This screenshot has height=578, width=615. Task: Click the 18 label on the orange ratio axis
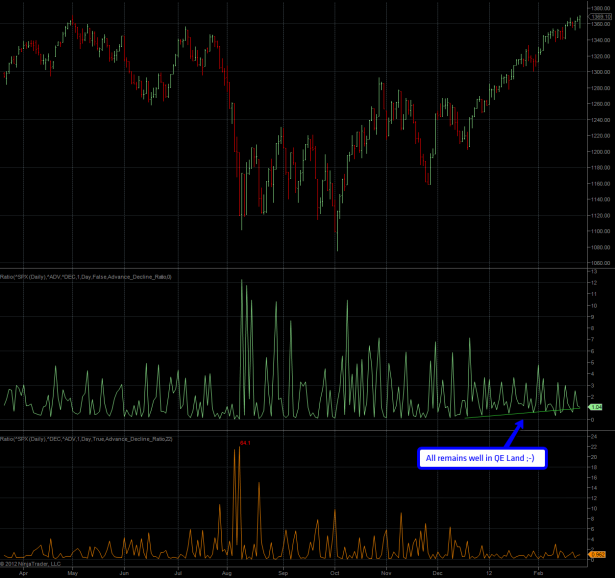tap(594, 467)
